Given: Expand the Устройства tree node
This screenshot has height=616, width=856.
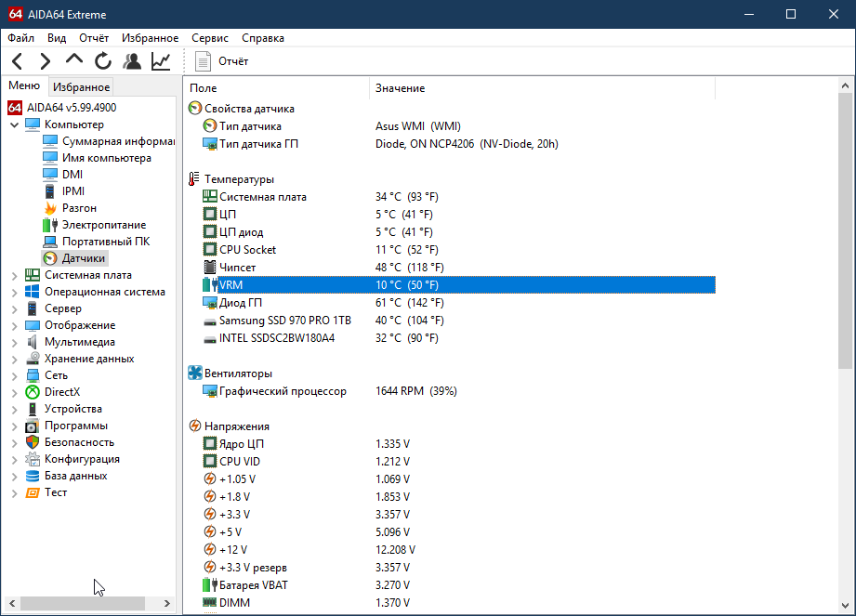Looking at the screenshot, I should 15,410.
